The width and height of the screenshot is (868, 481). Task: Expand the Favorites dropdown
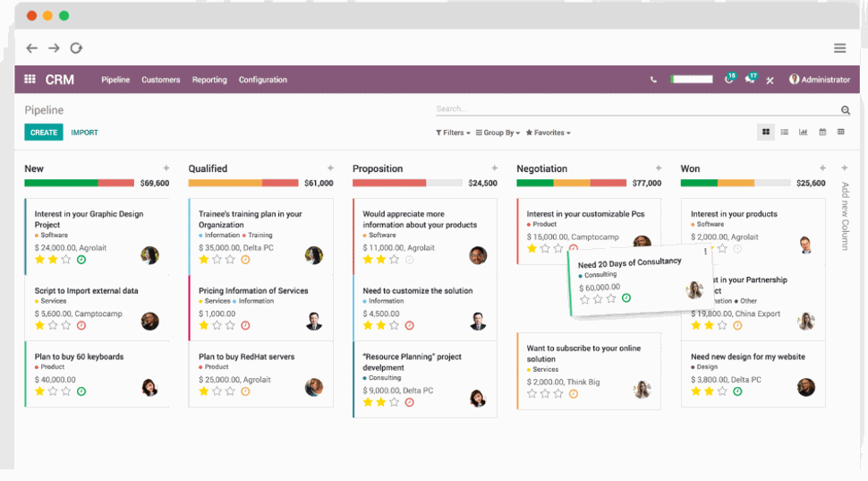point(548,133)
